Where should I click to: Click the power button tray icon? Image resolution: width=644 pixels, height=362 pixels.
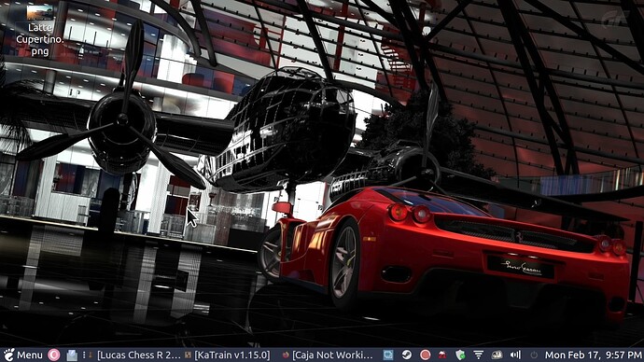[x=534, y=355]
